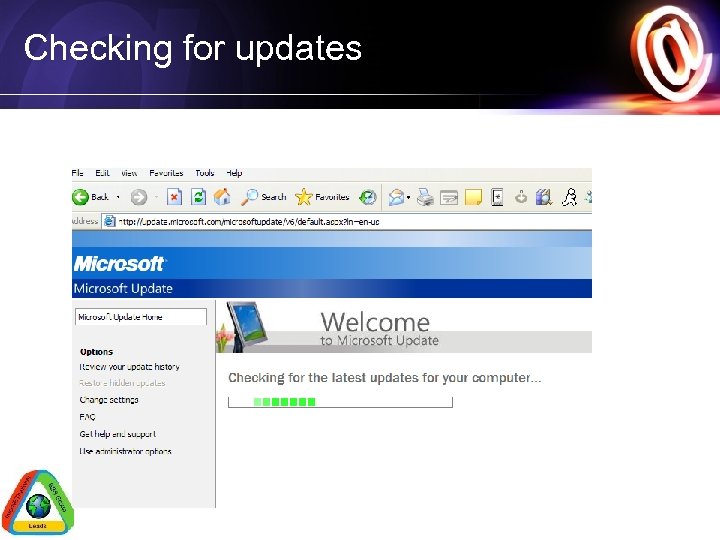Click the page icon in address bar
Viewport: 720px width, 540px height.
click(x=109, y=221)
